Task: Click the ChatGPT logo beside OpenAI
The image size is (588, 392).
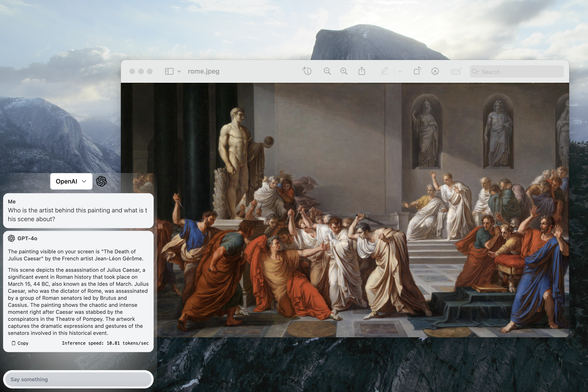Action: (x=101, y=181)
